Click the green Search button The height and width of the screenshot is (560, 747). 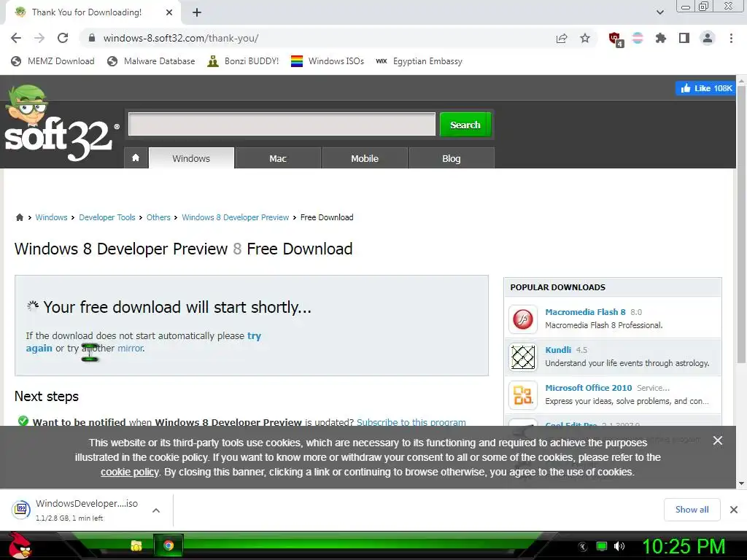pyautogui.click(x=465, y=125)
